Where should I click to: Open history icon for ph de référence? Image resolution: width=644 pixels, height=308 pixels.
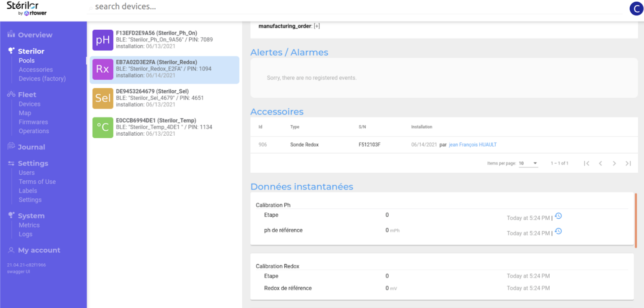coord(558,231)
